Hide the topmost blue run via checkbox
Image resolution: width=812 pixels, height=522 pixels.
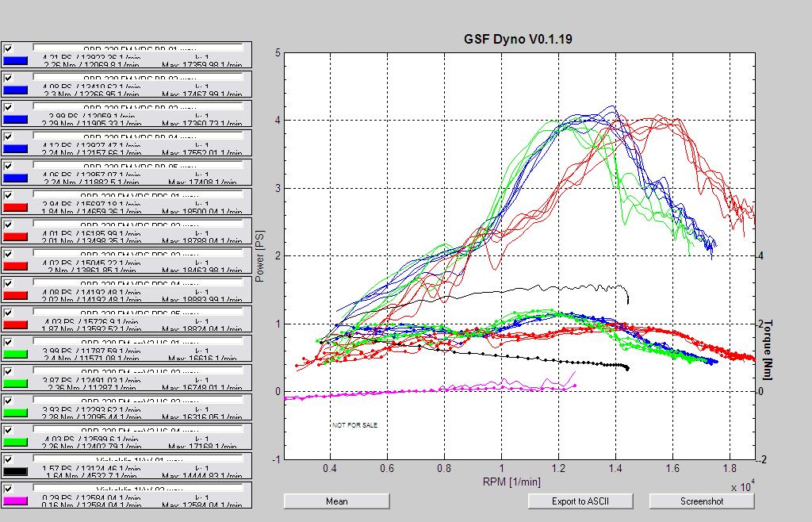coord(9,48)
